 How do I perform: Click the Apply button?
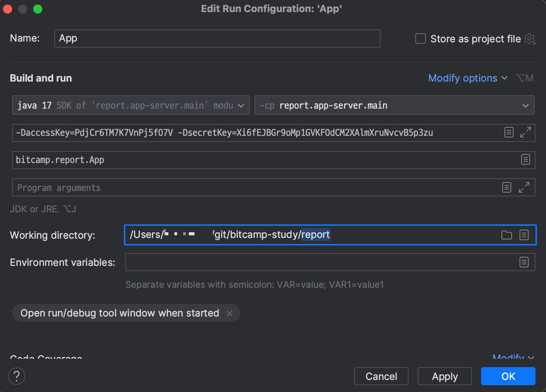click(445, 376)
